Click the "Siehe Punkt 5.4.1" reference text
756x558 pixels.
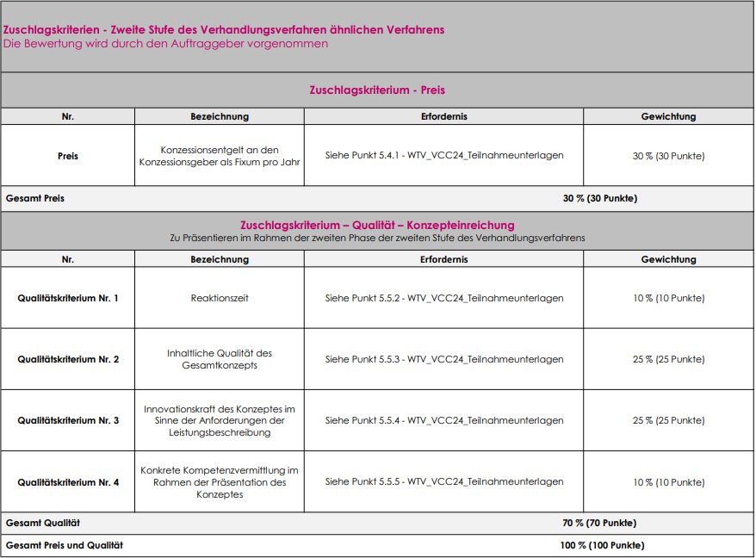point(444,156)
